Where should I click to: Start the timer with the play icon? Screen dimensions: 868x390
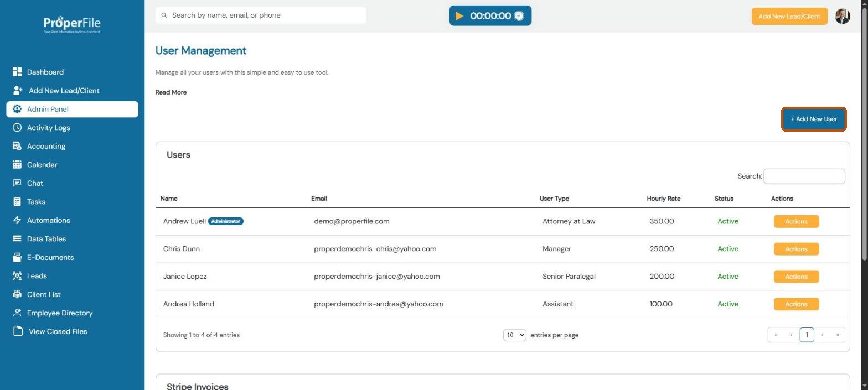click(459, 16)
